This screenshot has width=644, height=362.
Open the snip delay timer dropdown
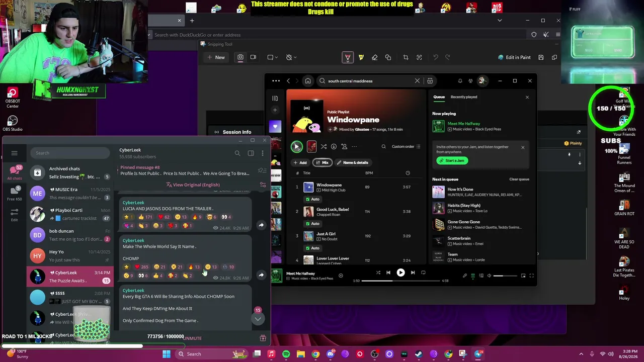click(290, 57)
